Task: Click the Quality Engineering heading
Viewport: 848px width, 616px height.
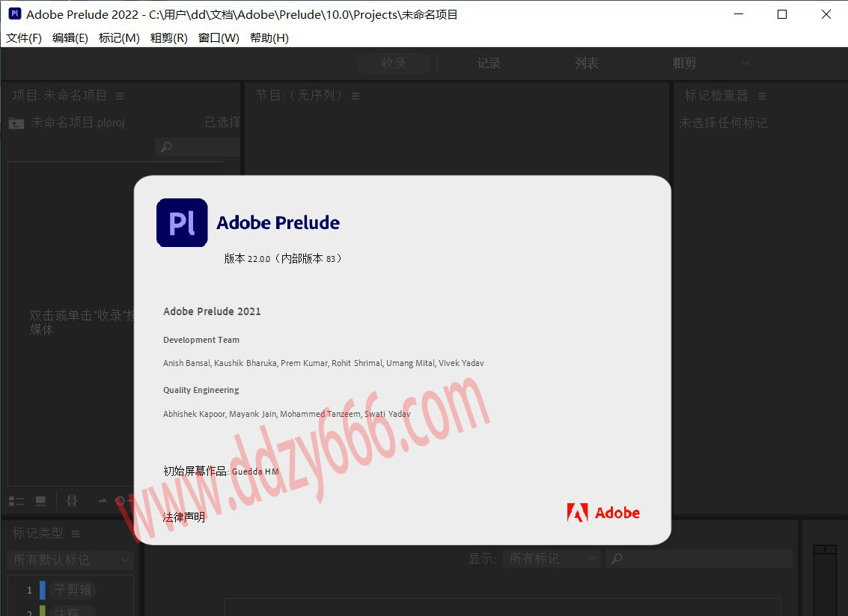Action: pos(201,390)
